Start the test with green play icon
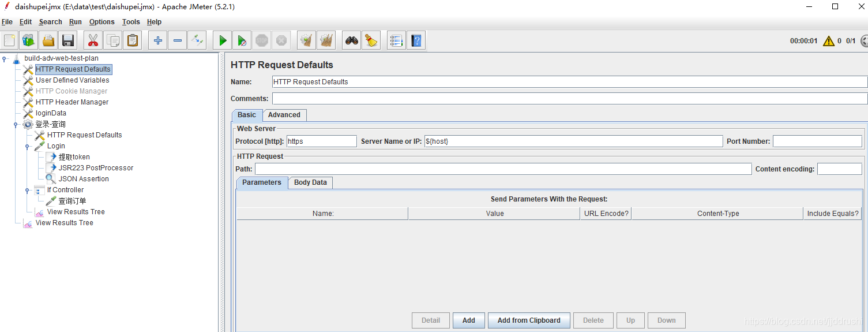This screenshot has width=868, height=332. pyautogui.click(x=223, y=40)
